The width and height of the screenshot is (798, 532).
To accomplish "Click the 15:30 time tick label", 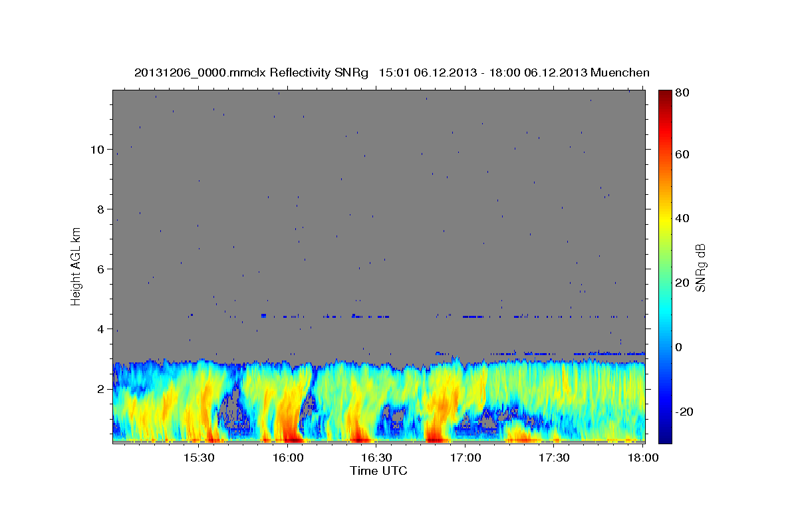I will pyautogui.click(x=198, y=458).
